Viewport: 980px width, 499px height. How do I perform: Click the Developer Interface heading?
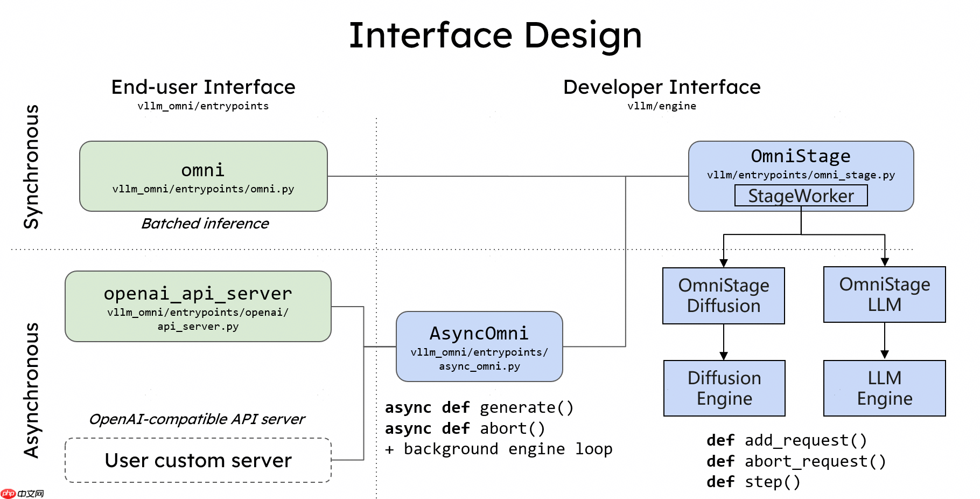click(x=662, y=87)
